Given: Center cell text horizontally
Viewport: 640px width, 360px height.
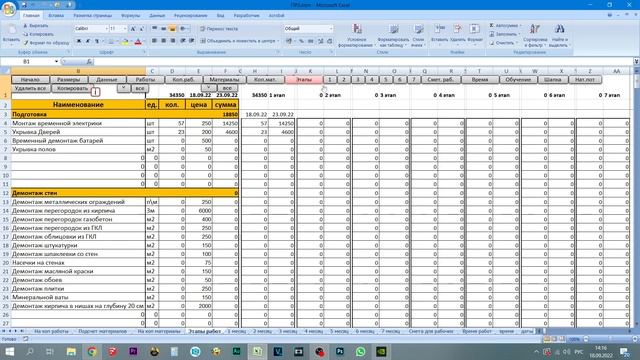Looking at the screenshot, I should coord(164,41).
